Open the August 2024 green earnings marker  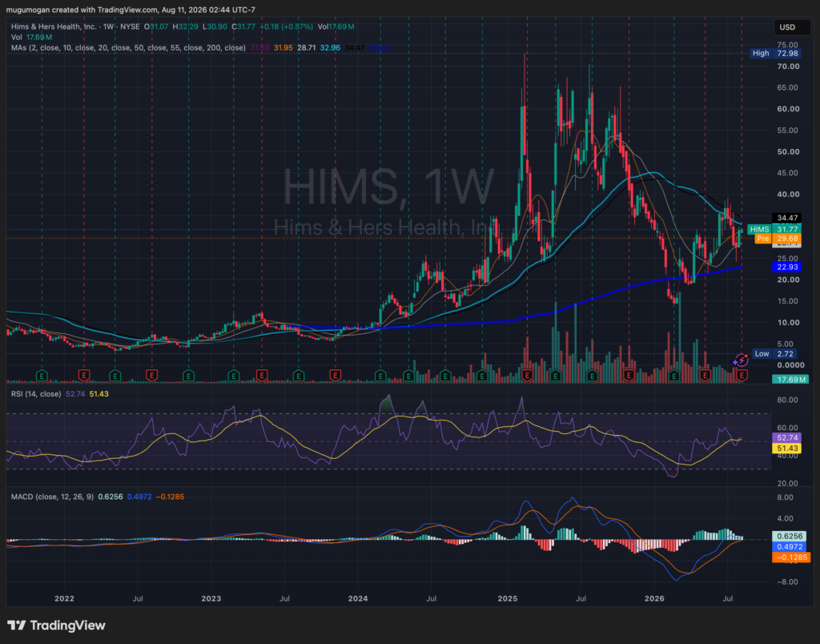point(445,375)
